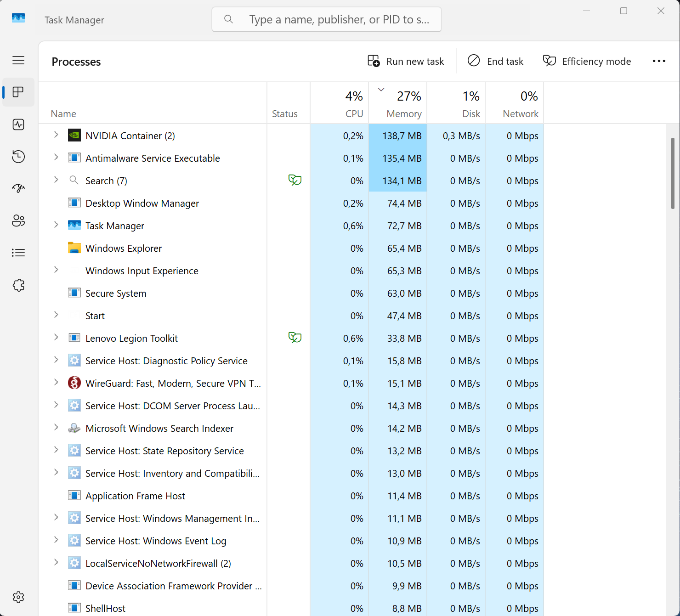Expand Windows Input Experience row
Image resolution: width=680 pixels, height=616 pixels.
(x=56, y=270)
